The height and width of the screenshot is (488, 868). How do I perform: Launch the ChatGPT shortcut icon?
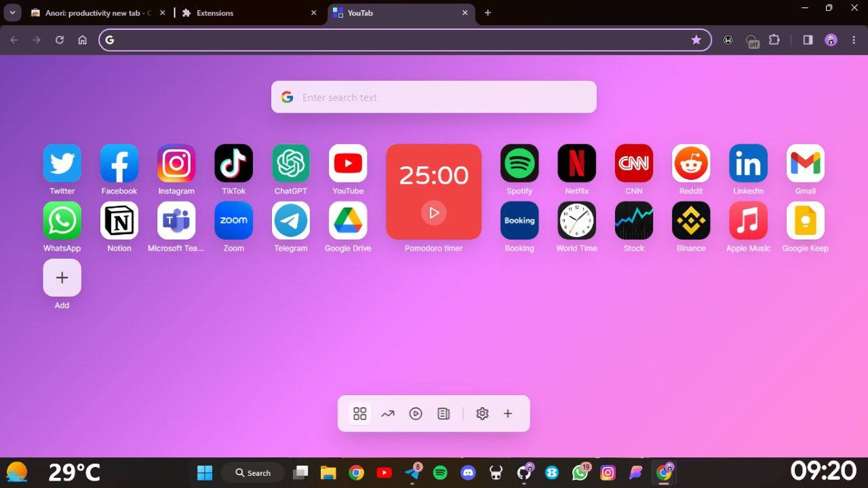click(291, 163)
